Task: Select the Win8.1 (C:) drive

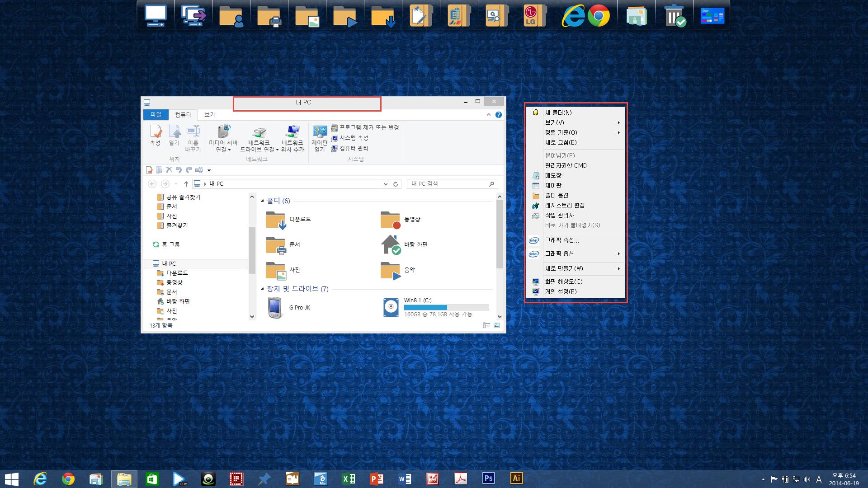Action: 435,307
